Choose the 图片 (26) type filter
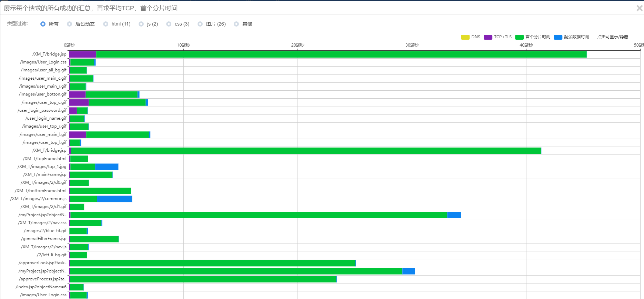Viewport: 644px width, 299px height. [200, 24]
